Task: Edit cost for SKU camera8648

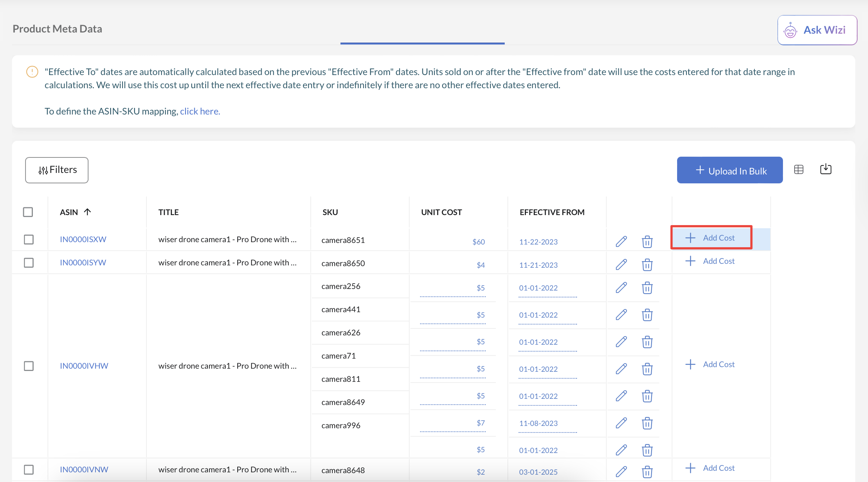Action: click(x=621, y=472)
